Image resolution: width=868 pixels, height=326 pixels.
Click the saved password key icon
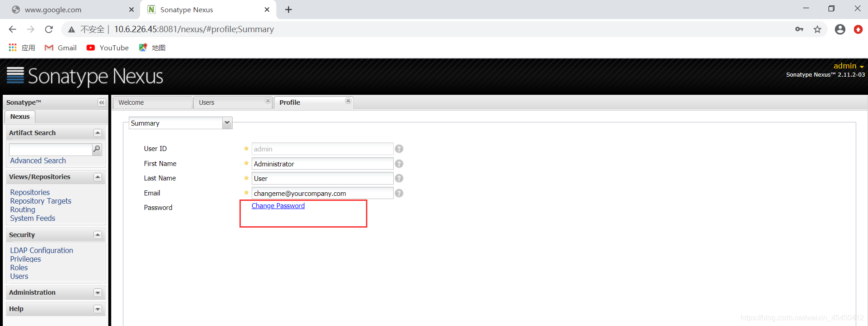click(799, 29)
